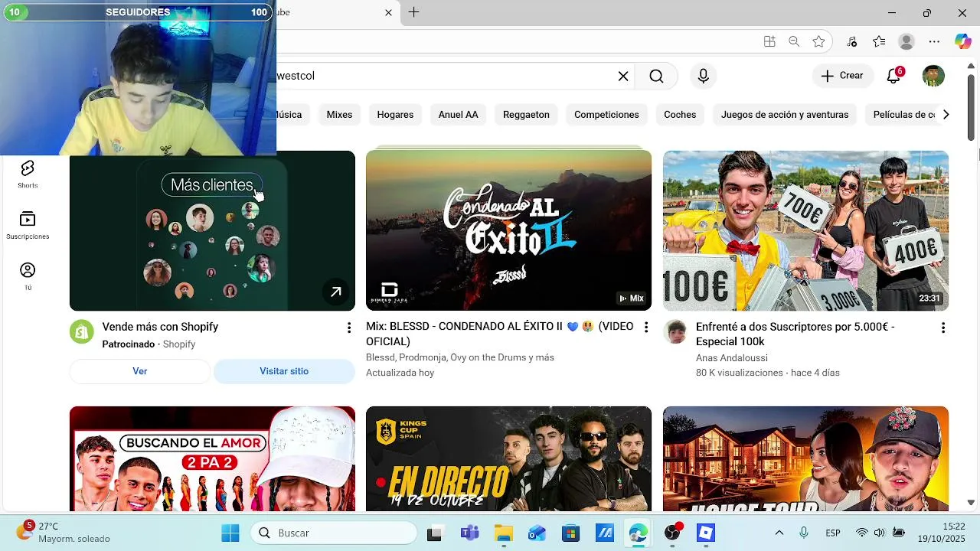The image size is (980, 551).
Task: Open Roblox from taskbar
Action: [706, 533]
